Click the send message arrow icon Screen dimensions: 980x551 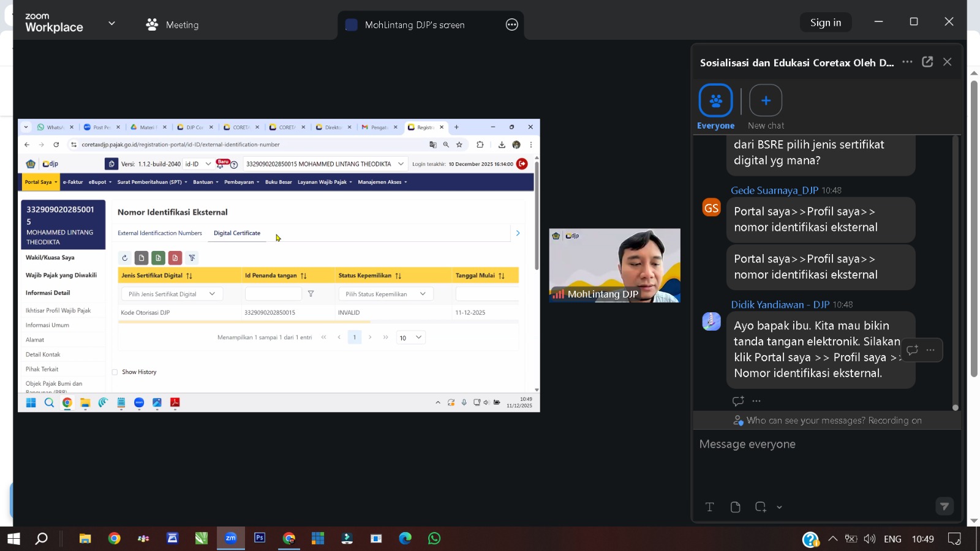pos(944,506)
